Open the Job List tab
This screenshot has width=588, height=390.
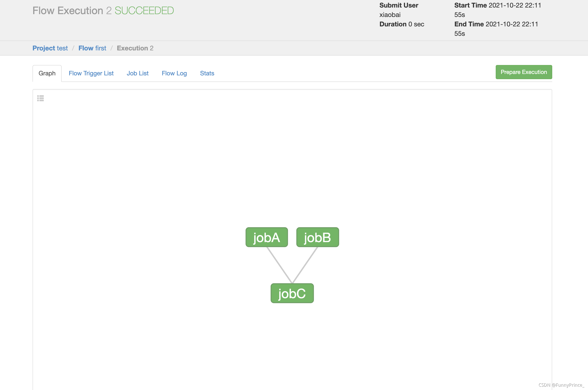pos(137,73)
